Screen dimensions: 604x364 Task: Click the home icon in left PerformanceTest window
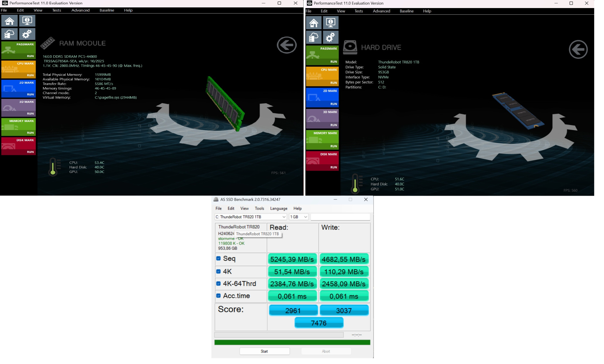pyautogui.click(x=9, y=21)
